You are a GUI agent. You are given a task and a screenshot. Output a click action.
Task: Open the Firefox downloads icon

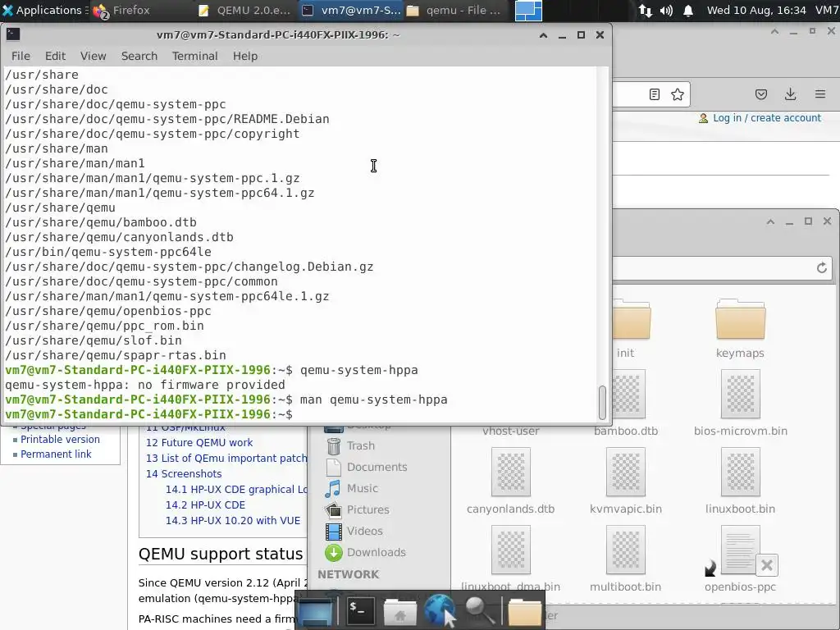coord(790,95)
